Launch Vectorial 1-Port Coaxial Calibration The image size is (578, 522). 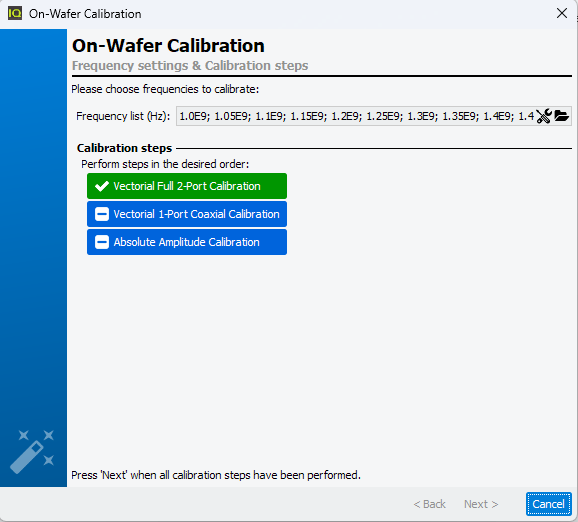point(187,214)
